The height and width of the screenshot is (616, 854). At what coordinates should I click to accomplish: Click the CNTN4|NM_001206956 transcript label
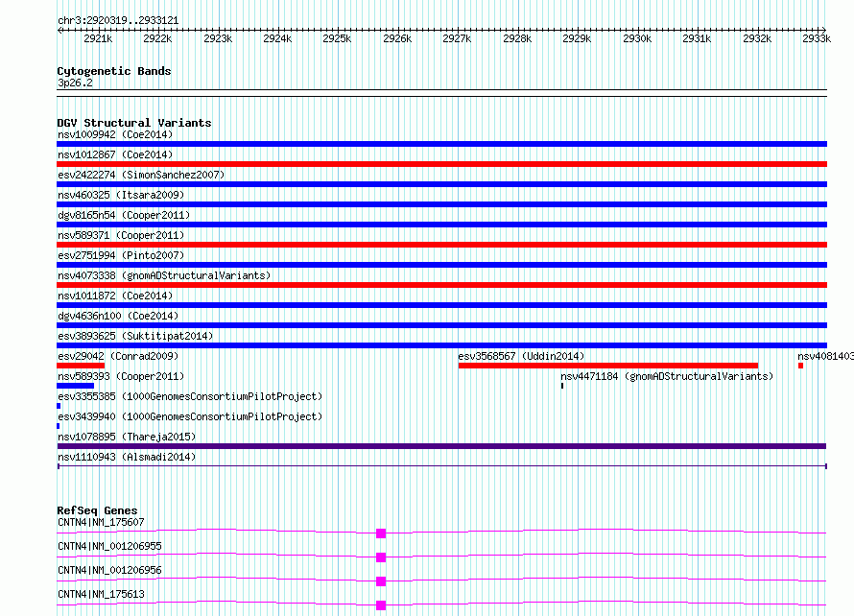coord(109,570)
